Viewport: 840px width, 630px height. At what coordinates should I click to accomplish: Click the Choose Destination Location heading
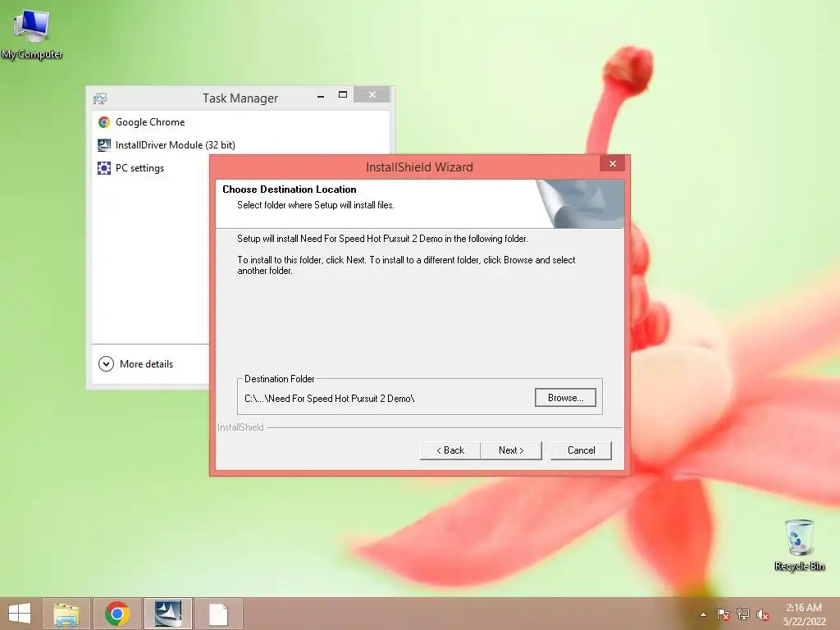[290, 189]
